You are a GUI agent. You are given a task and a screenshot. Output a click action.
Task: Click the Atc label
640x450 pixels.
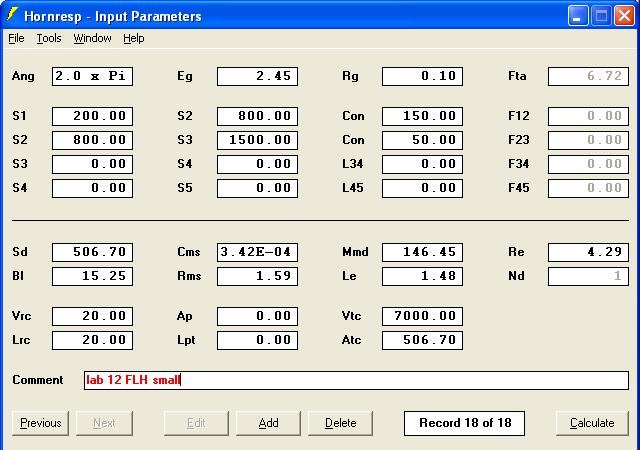(x=351, y=340)
